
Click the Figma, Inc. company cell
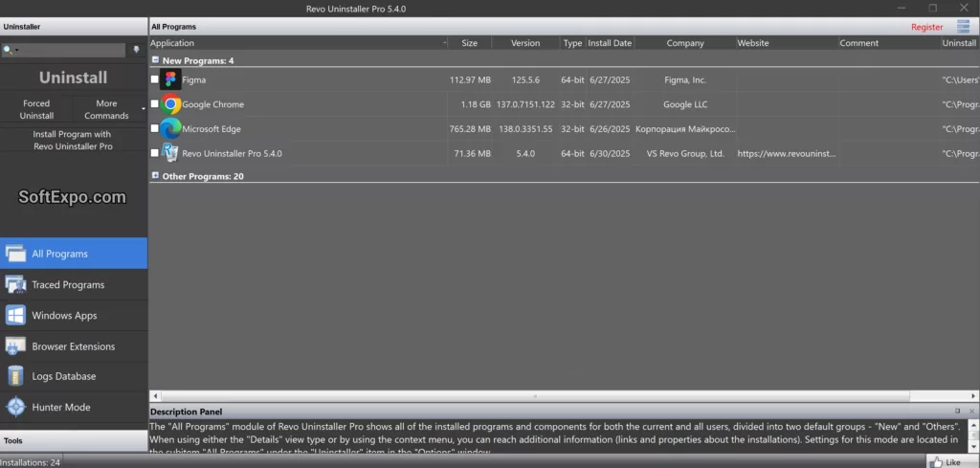click(685, 80)
